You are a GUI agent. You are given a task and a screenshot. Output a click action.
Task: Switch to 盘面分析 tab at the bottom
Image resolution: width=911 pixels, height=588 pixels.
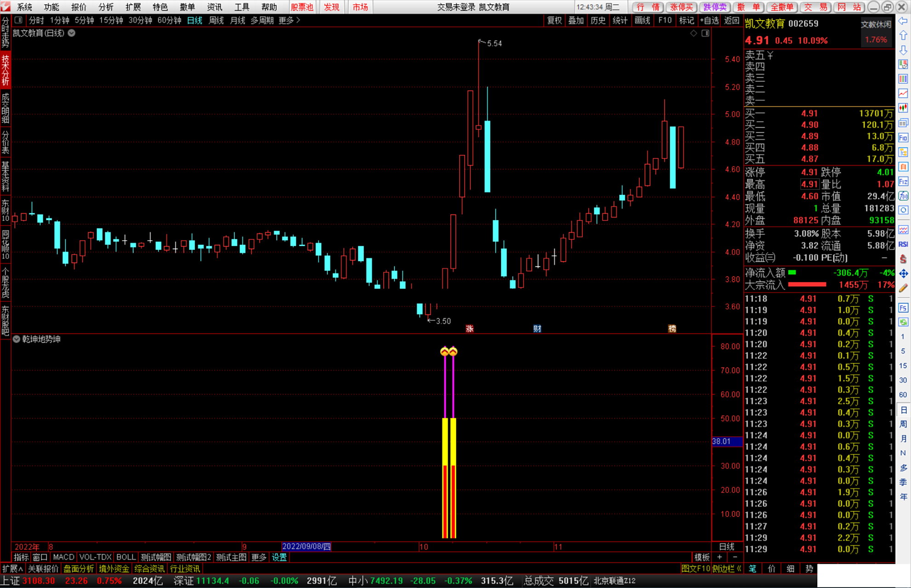coord(78,569)
